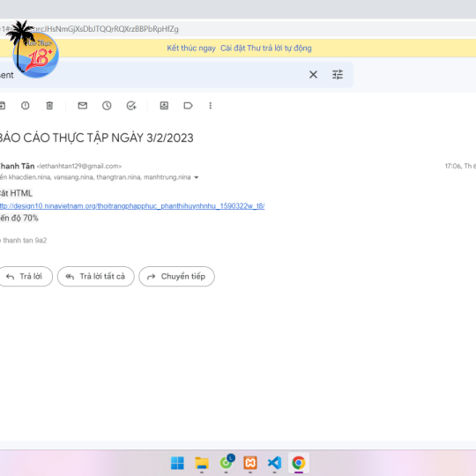Mark email as unread envelope icon
The height and width of the screenshot is (476, 476).
[83, 106]
